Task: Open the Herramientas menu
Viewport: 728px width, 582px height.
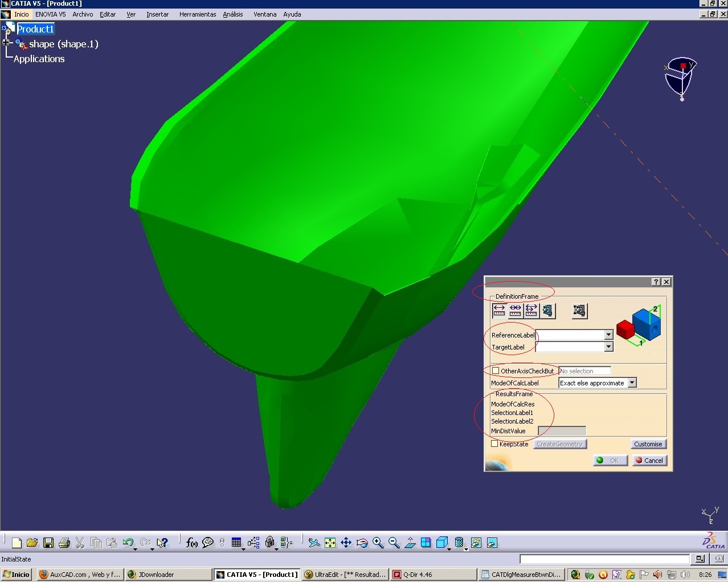Action: [198, 14]
